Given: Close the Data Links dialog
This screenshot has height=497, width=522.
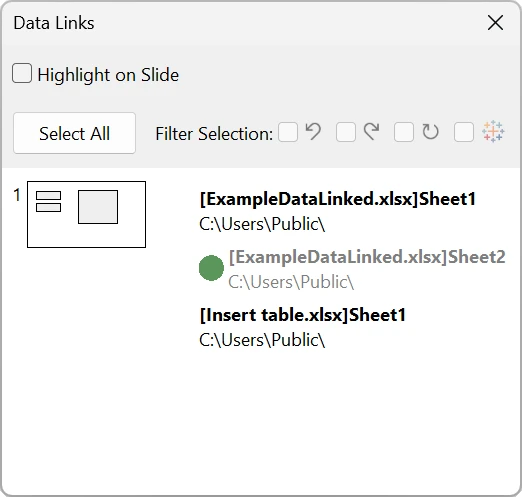Looking at the screenshot, I should (x=495, y=23).
